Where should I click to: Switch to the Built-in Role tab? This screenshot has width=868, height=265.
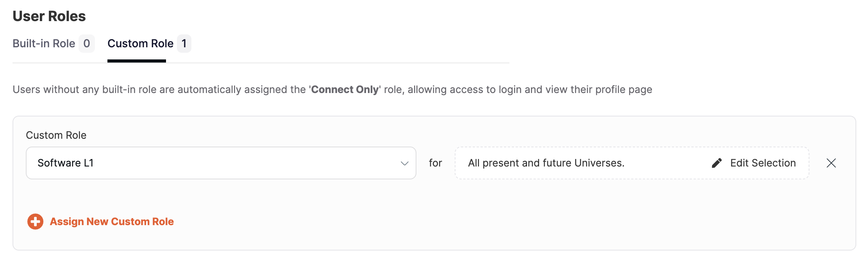[44, 43]
